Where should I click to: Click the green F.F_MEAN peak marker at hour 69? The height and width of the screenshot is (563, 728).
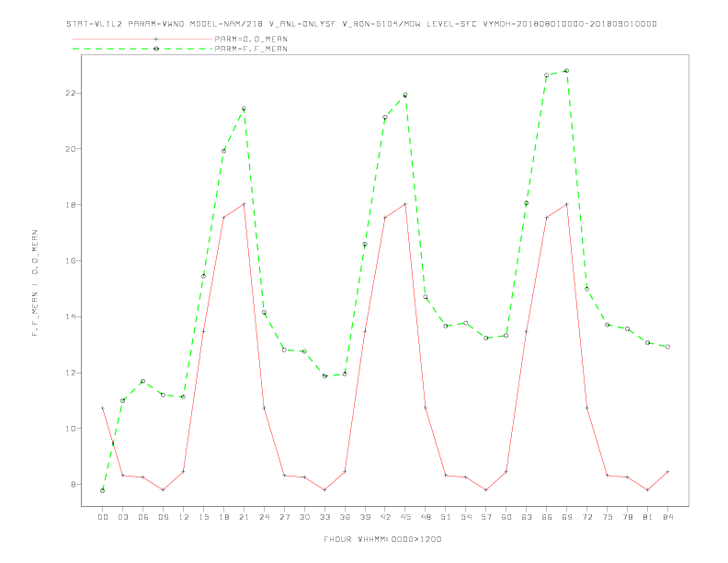tap(566, 71)
